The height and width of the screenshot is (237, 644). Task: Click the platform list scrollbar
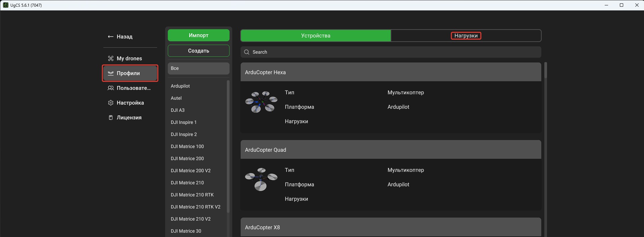click(228, 146)
